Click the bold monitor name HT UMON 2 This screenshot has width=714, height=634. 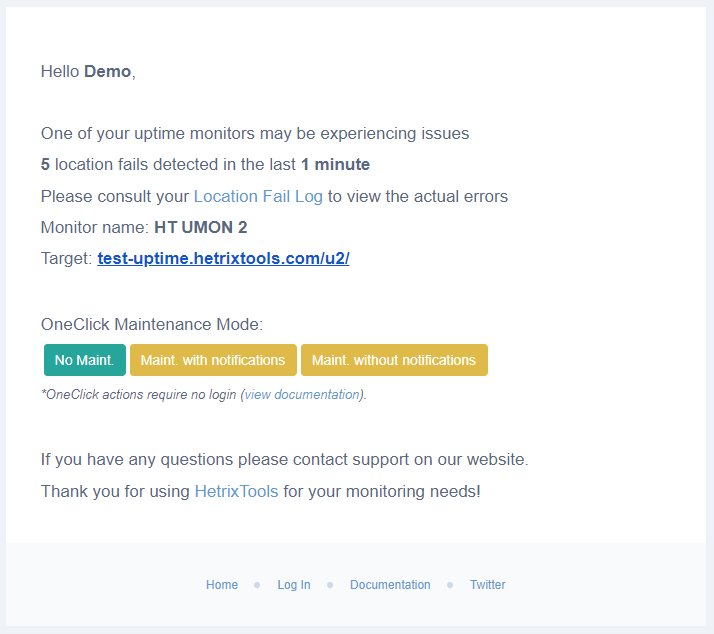(x=201, y=227)
